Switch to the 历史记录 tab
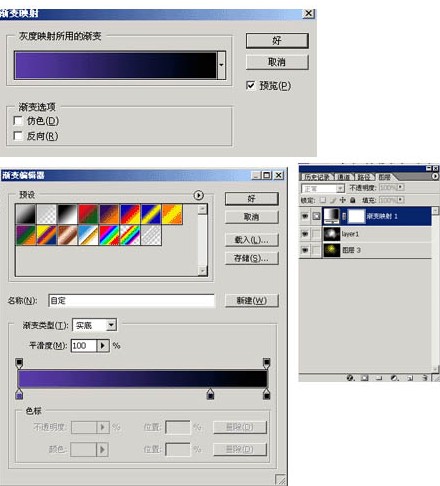The image size is (440, 486). click(317, 177)
